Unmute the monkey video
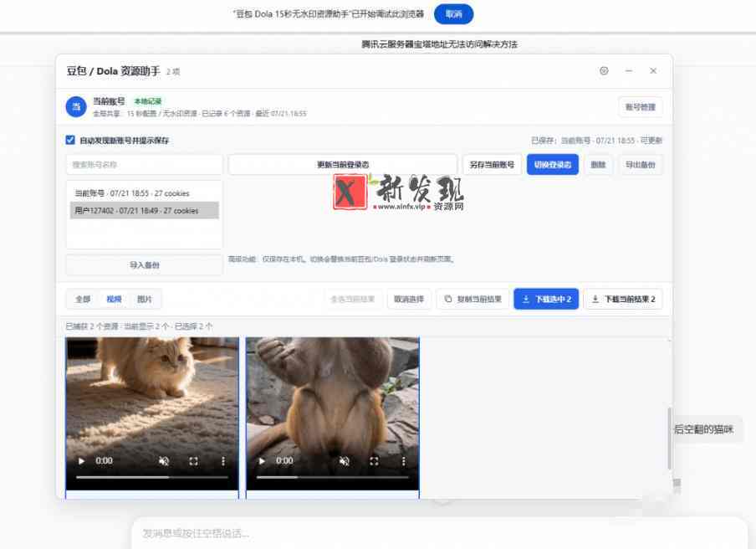The width and height of the screenshot is (756, 549). tap(345, 461)
